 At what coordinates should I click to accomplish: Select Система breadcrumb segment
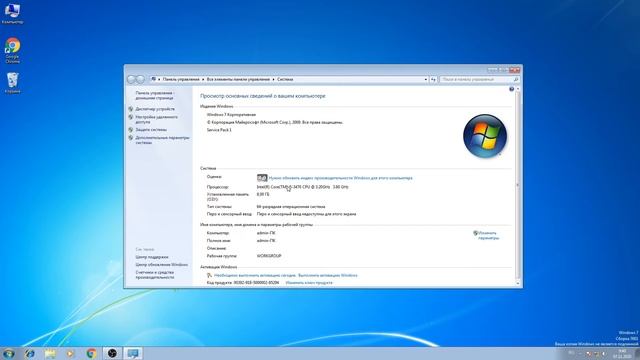(x=285, y=80)
